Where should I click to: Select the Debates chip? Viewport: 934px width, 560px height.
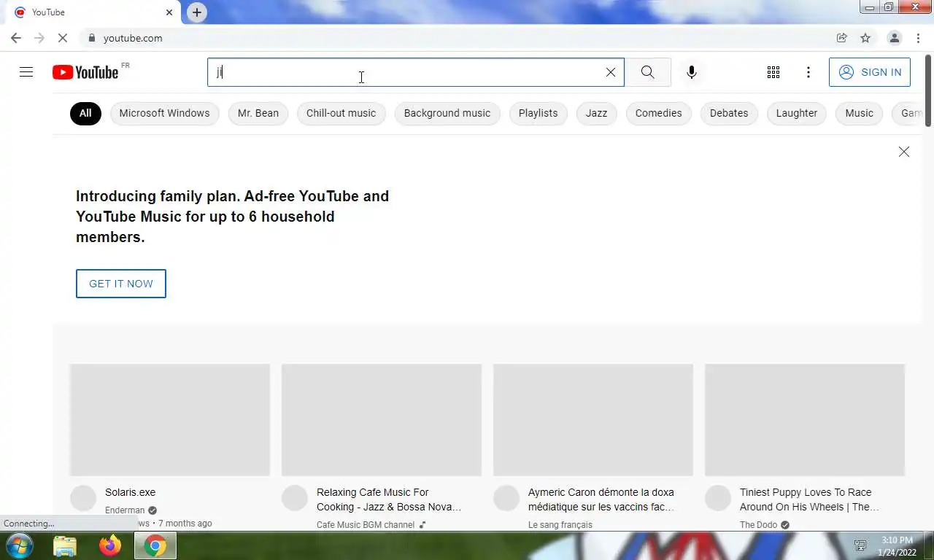coord(729,113)
